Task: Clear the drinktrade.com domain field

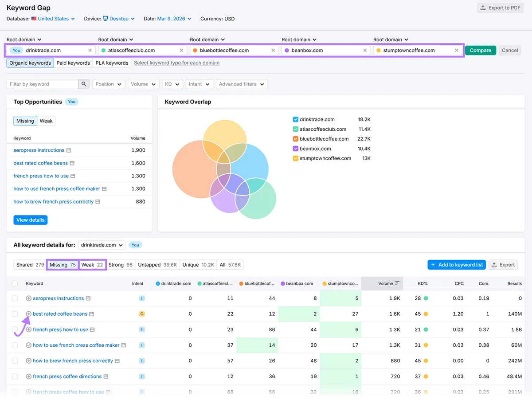Action: 90,51
